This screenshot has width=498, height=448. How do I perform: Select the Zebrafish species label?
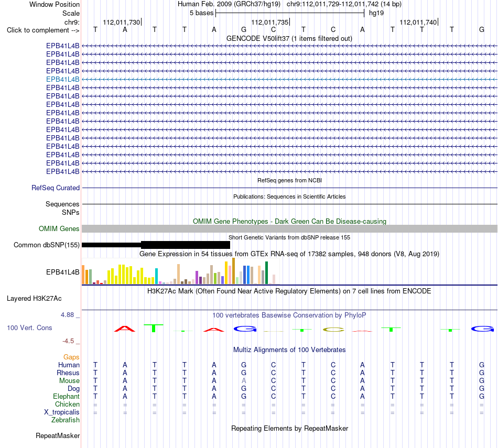66,420
